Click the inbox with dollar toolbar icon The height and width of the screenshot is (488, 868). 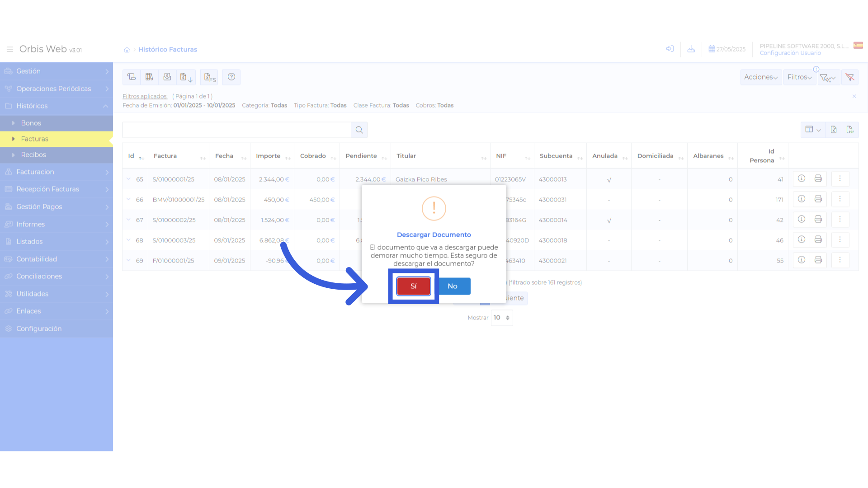(x=167, y=77)
